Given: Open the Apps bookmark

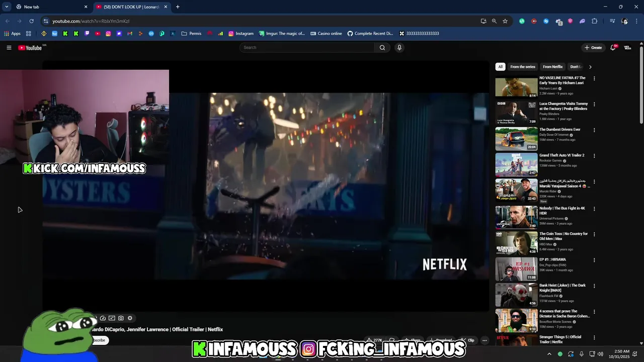Looking at the screenshot, I should pos(13,34).
